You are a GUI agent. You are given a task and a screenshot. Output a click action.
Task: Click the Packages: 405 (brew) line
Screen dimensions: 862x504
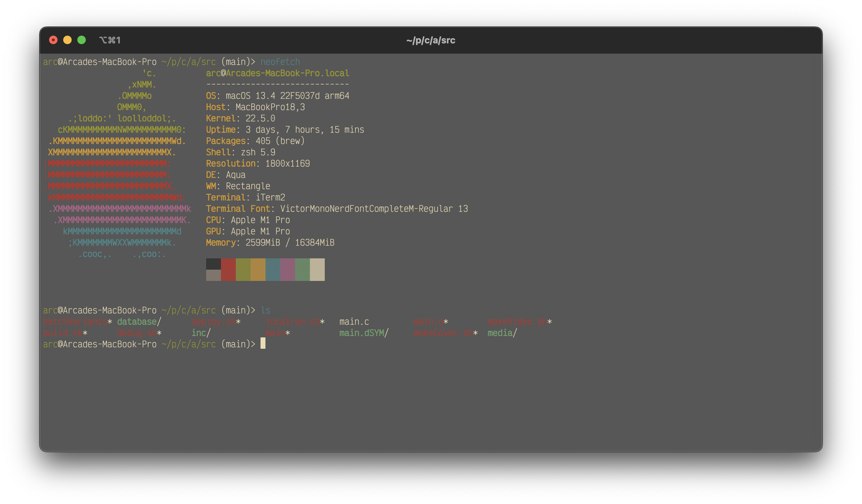255,141
